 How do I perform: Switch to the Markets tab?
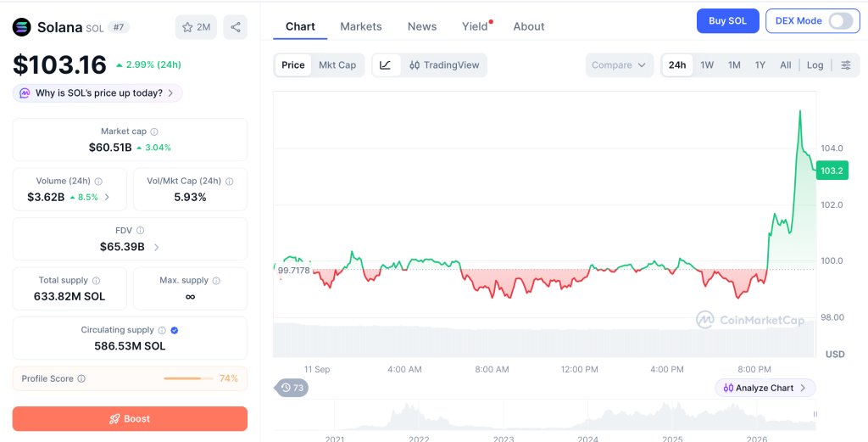click(361, 26)
